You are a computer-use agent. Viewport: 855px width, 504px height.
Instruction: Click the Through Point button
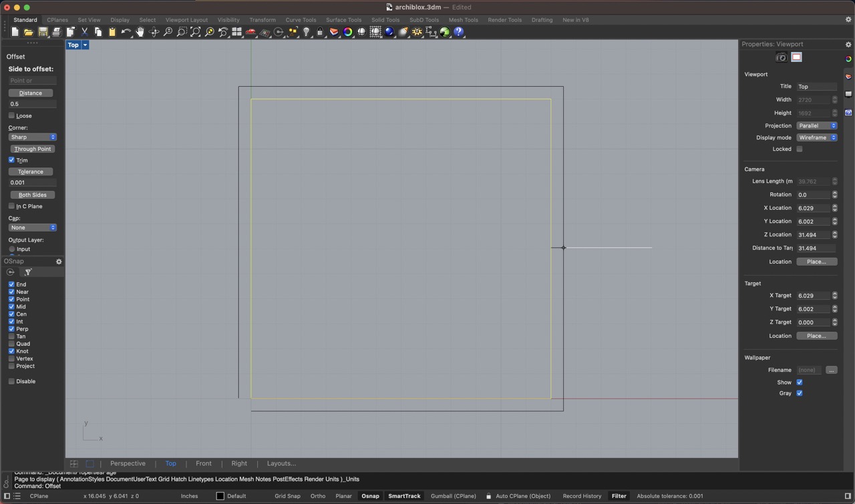point(33,149)
